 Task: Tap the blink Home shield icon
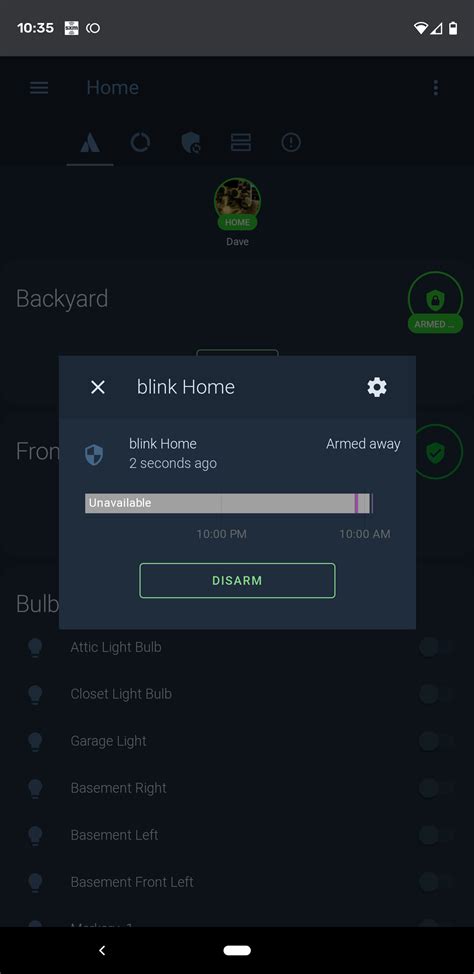pyautogui.click(x=94, y=455)
